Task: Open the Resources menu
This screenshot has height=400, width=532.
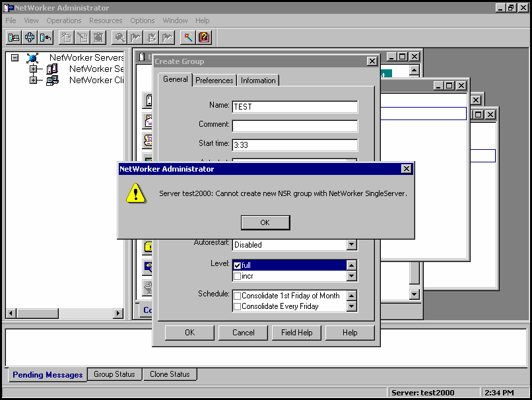Action: pos(106,20)
